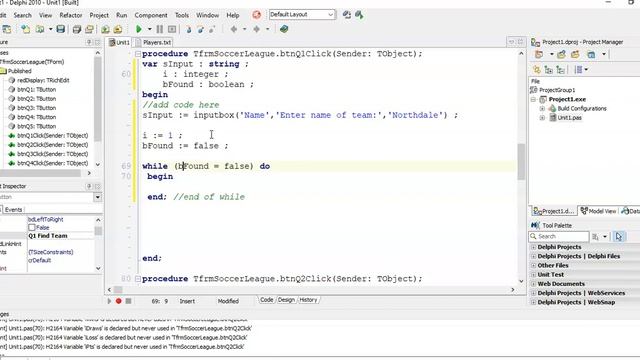640x360 pixels.
Task: Collapse the btnQ1Click procedure fold marker
Action: tap(138, 54)
